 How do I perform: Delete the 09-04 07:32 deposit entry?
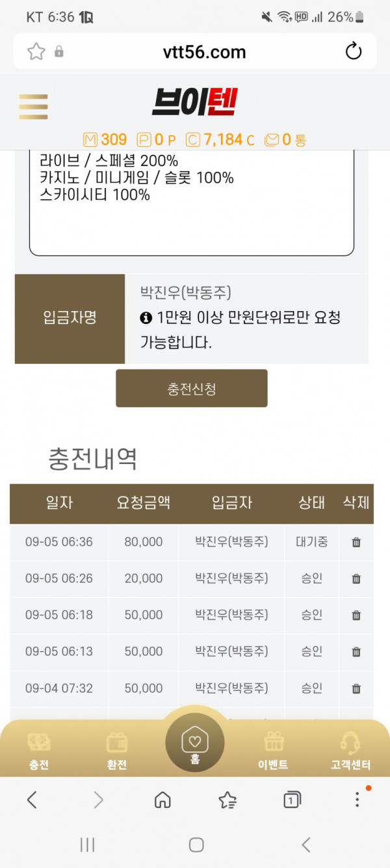point(356,688)
